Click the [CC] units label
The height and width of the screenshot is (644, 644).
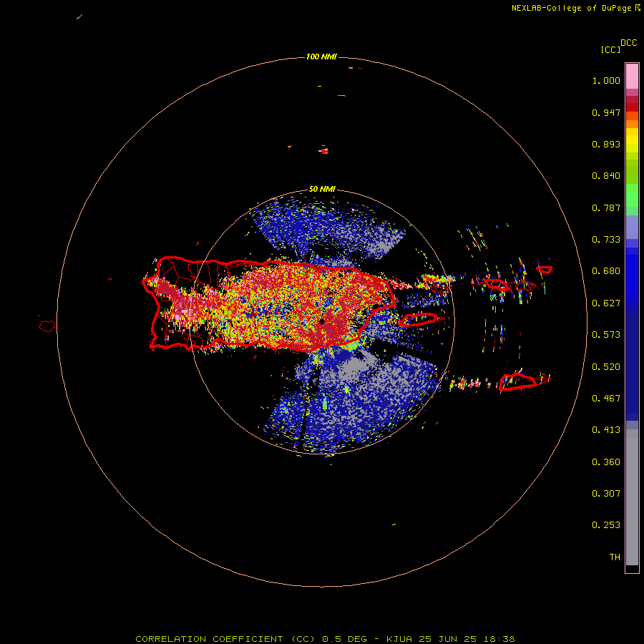(610, 49)
